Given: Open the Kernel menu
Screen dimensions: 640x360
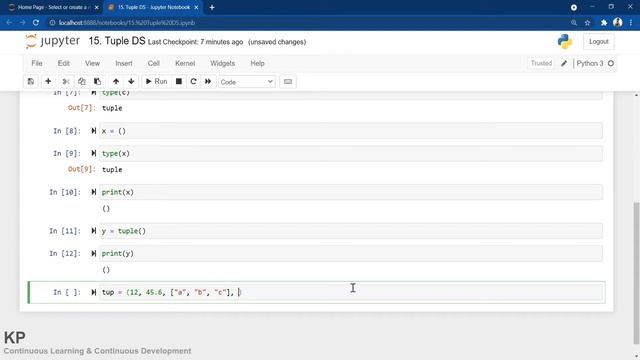Looking at the screenshot, I should coord(185,63).
